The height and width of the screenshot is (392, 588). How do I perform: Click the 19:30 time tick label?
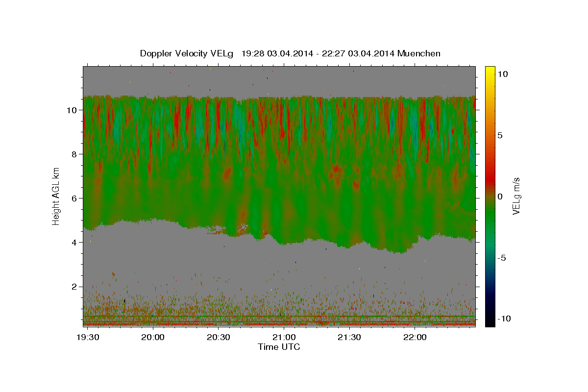88,337
